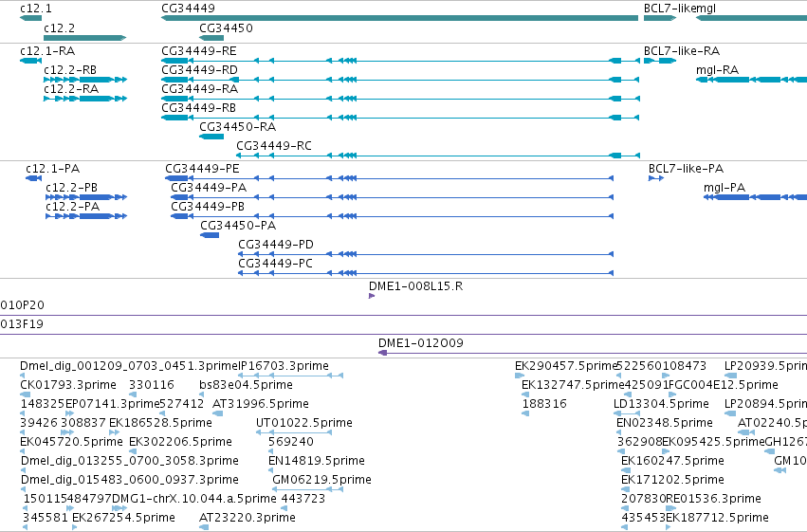
Task: Select the mgl-PA protein label
Action: click(x=724, y=188)
